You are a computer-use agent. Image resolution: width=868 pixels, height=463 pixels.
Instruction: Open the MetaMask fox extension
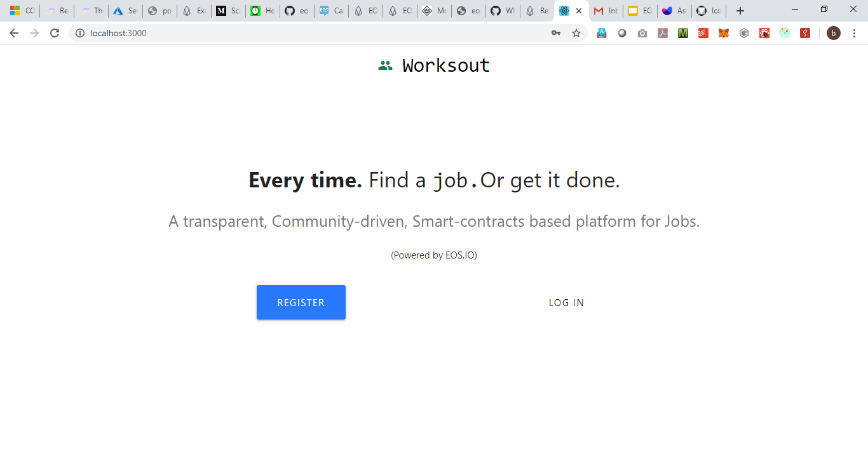point(724,33)
